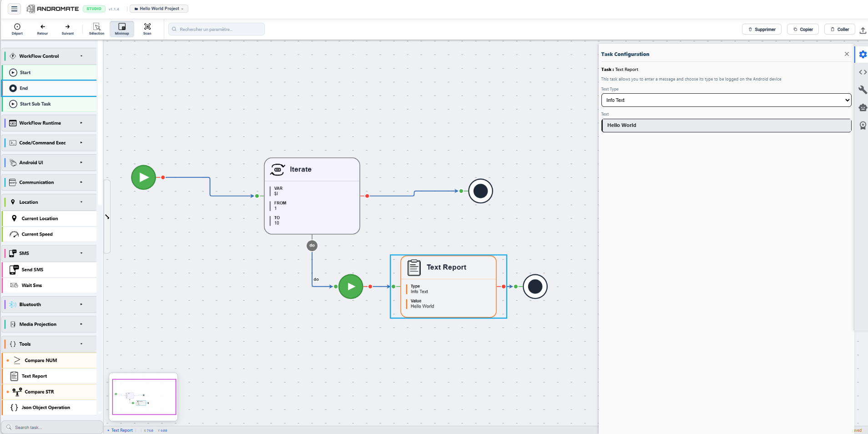This screenshot has height=434, width=868.
Task: Collapse the Location category
Action: (x=49, y=202)
